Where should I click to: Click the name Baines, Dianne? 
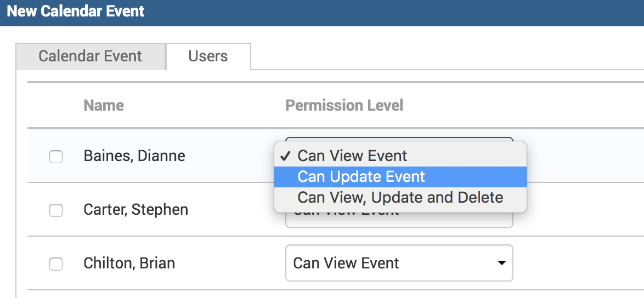134,156
